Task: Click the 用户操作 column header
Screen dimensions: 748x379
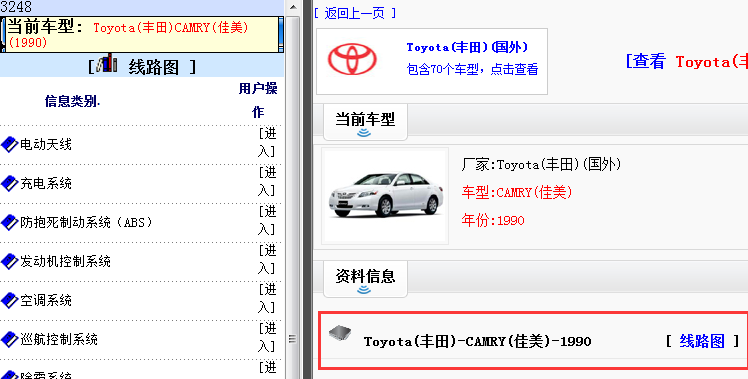Action: pos(258,100)
